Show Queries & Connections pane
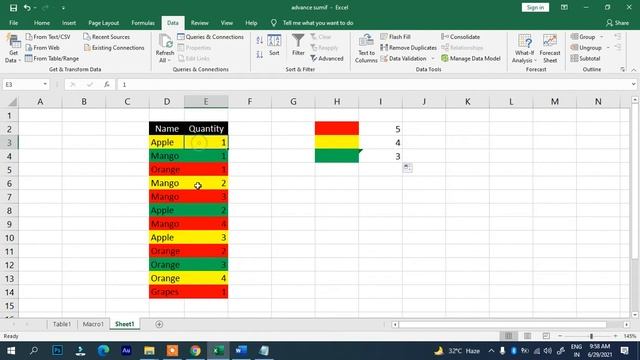 (x=211, y=37)
